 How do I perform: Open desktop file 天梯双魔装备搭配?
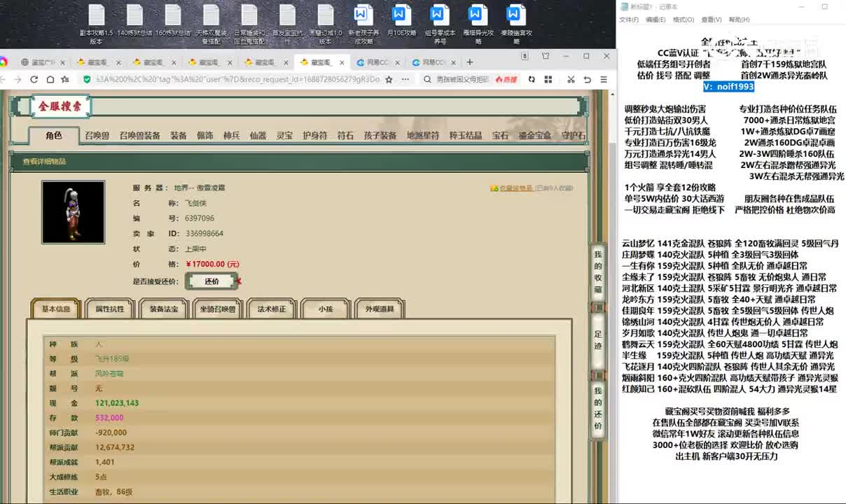211,24
